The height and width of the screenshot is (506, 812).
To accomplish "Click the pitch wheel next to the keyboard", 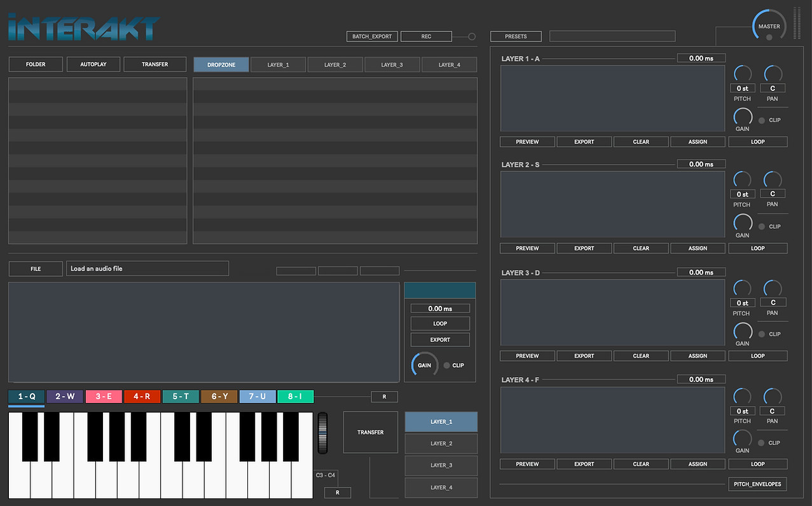I will coord(322,432).
